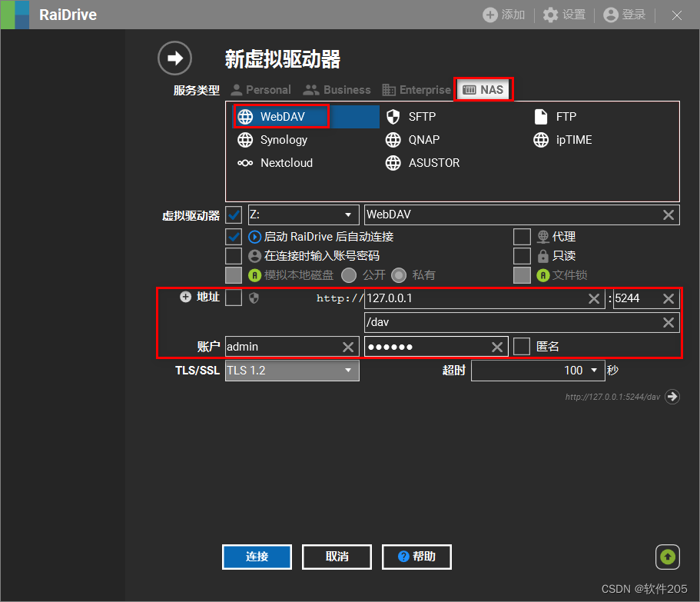This screenshot has width=700, height=602.
Task: Toggle 启动 RaiDrive 后自动连接 checkbox
Action: coord(234,237)
